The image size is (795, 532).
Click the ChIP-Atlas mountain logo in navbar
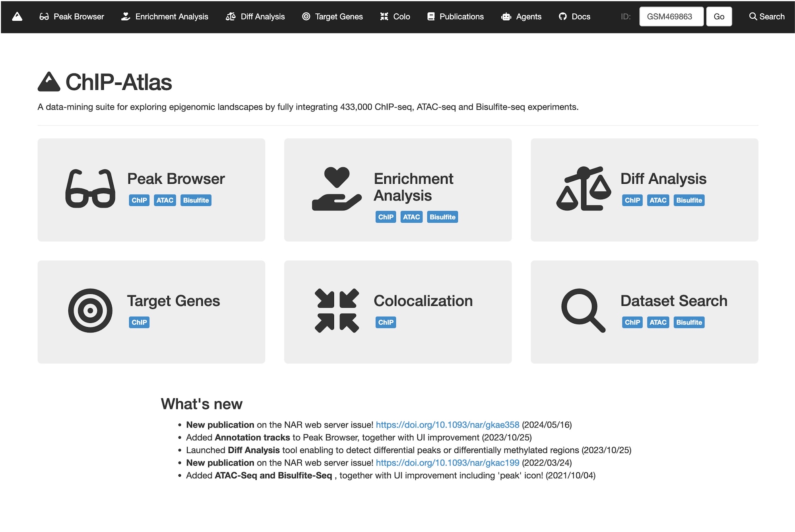pyautogui.click(x=17, y=16)
